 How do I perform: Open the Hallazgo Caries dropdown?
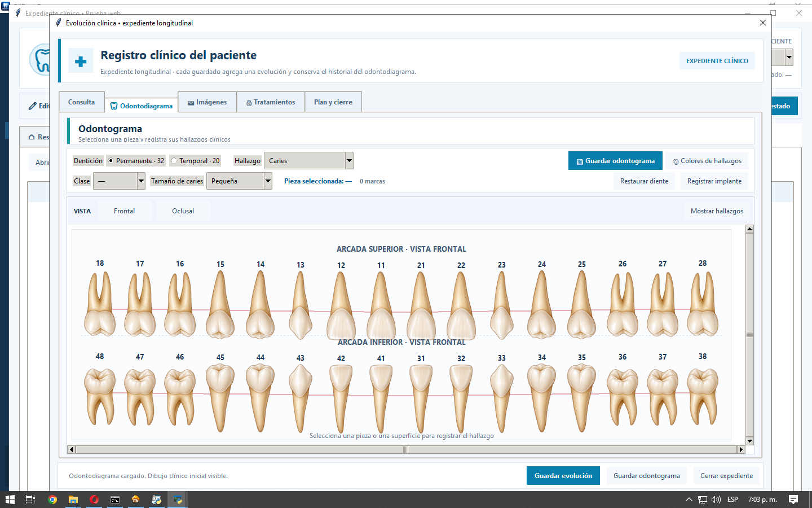click(308, 161)
